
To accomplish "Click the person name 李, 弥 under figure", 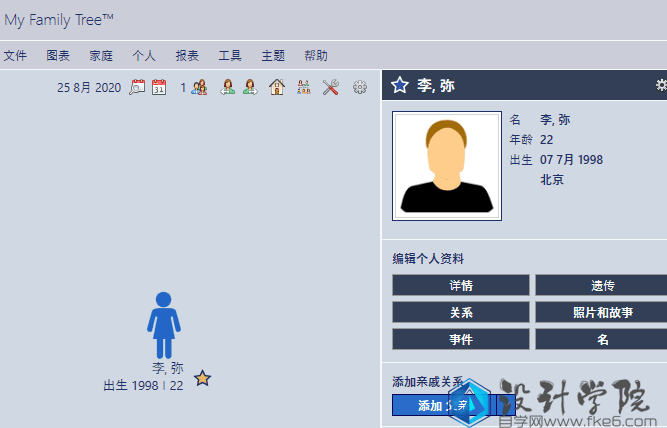I will pos(168,368).
